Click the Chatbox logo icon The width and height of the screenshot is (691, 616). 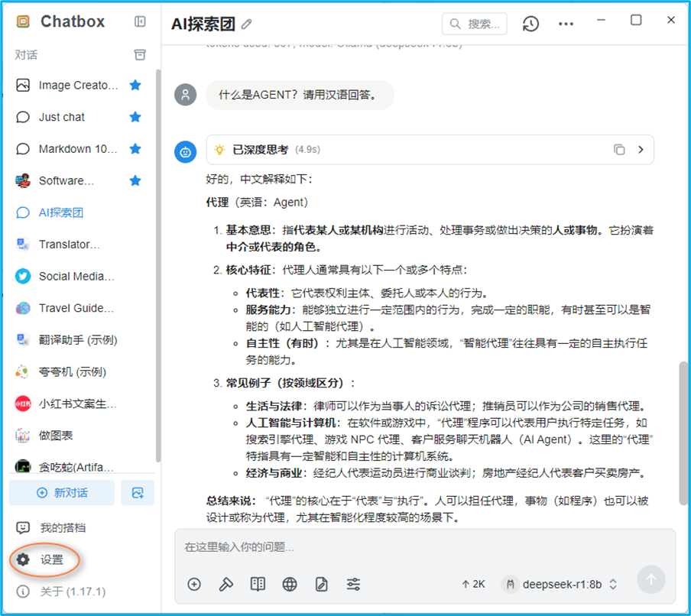pos(23,21)
